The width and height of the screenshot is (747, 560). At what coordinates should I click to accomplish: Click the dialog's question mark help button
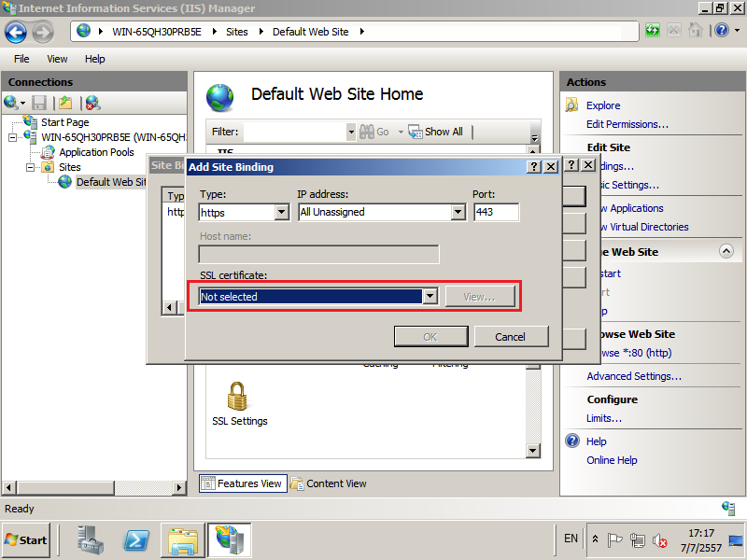pyautogui.click(x=533, y=166)
